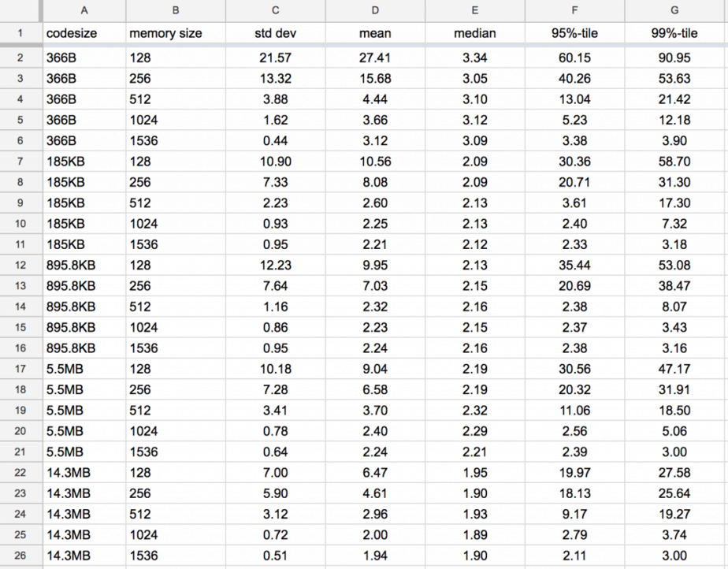Click the std dev value 0.44

click(x=275, y=141)
